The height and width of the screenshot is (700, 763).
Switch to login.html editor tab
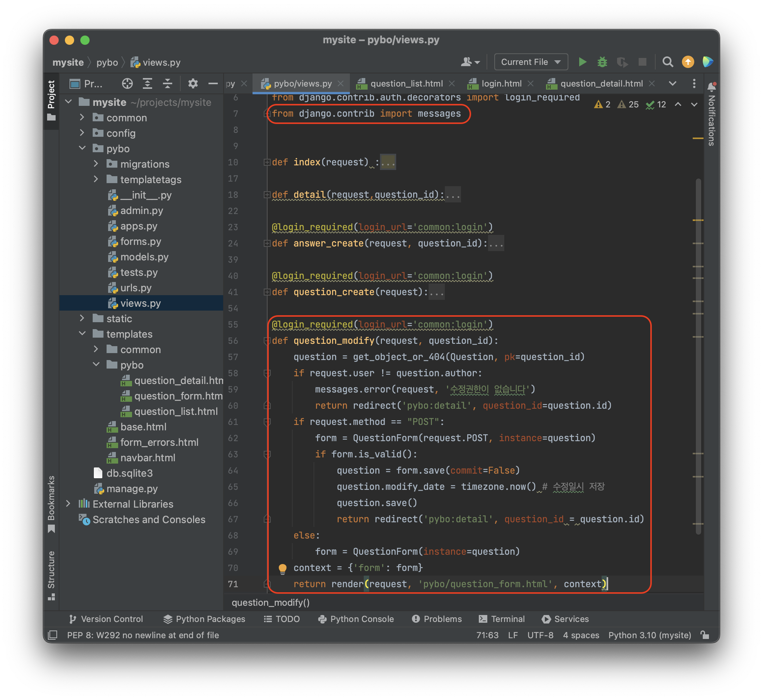(501, 83)
